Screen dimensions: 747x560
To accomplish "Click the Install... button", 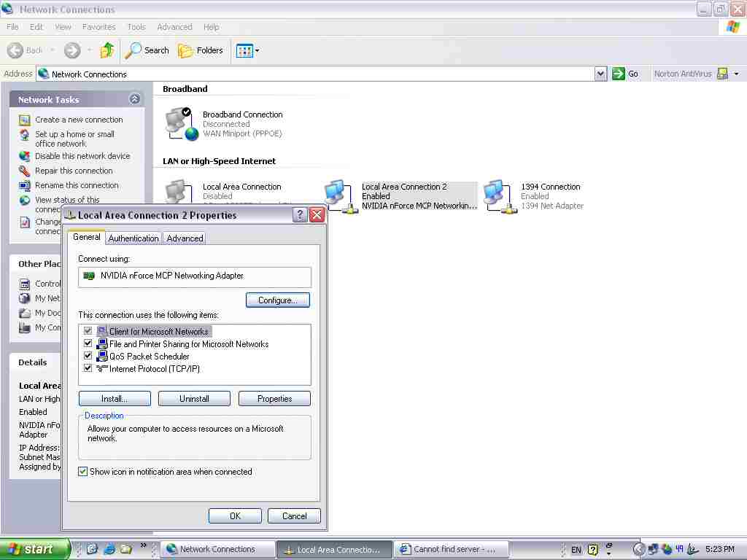I will pos(115,399).
